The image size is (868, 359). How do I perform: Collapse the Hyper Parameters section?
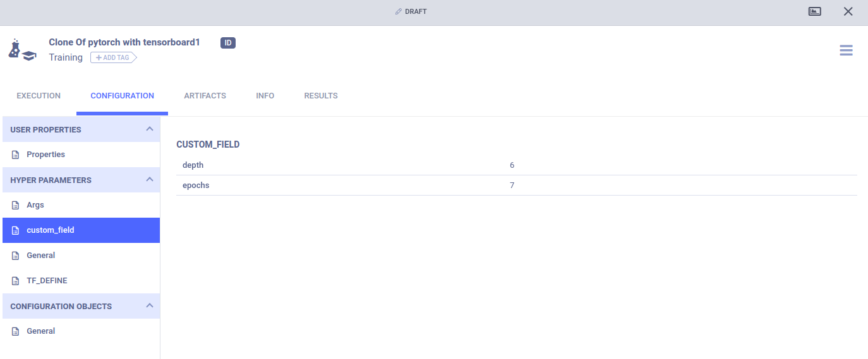149,180
